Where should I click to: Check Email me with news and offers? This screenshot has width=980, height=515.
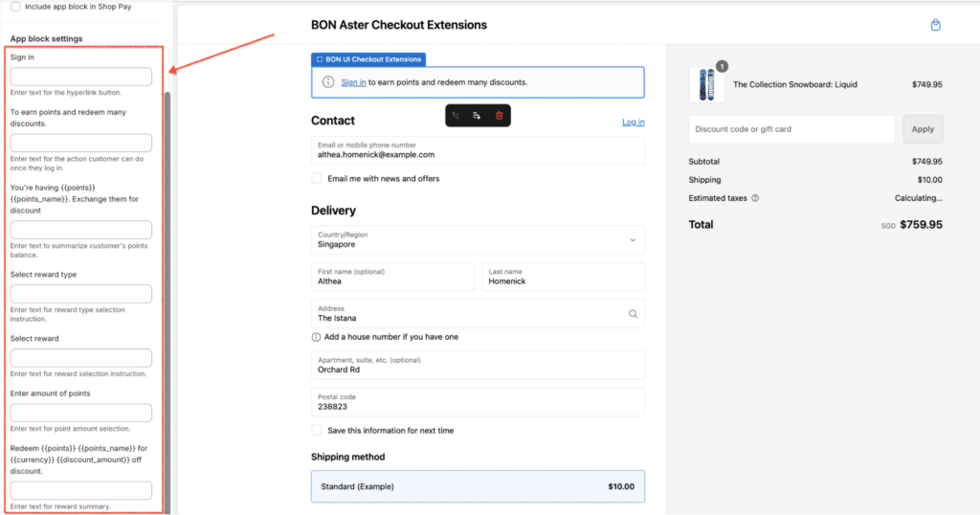pyautogui.click(x=317, y=178)
